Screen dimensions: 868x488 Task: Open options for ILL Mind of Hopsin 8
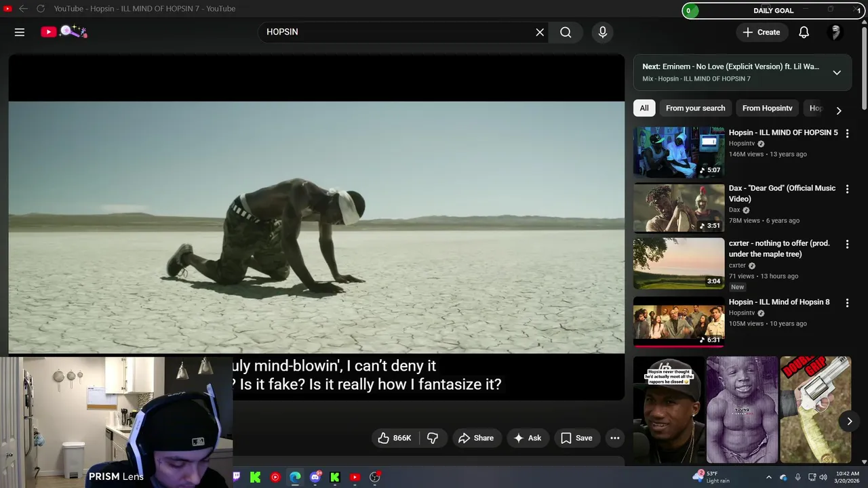847,303
